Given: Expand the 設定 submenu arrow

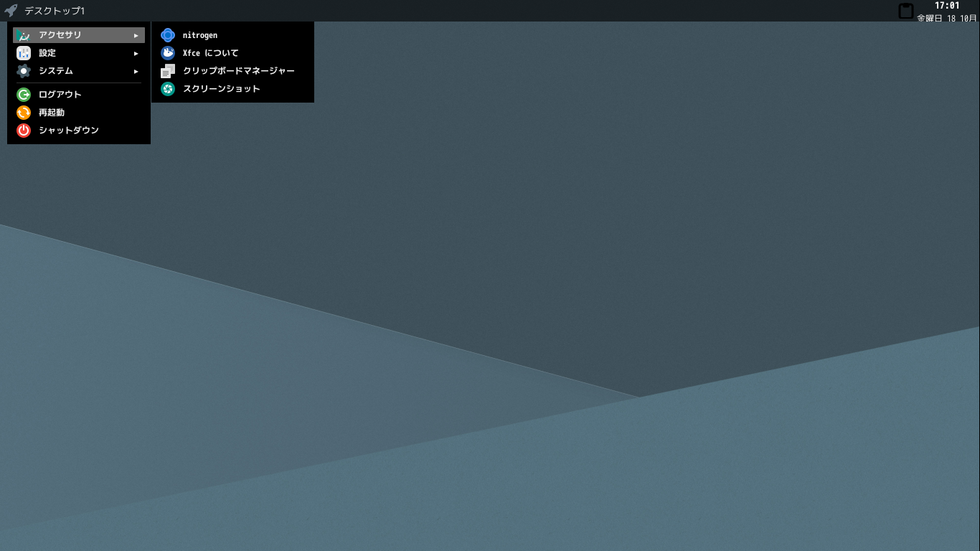Looking at the screenshot, I should 136,53.
